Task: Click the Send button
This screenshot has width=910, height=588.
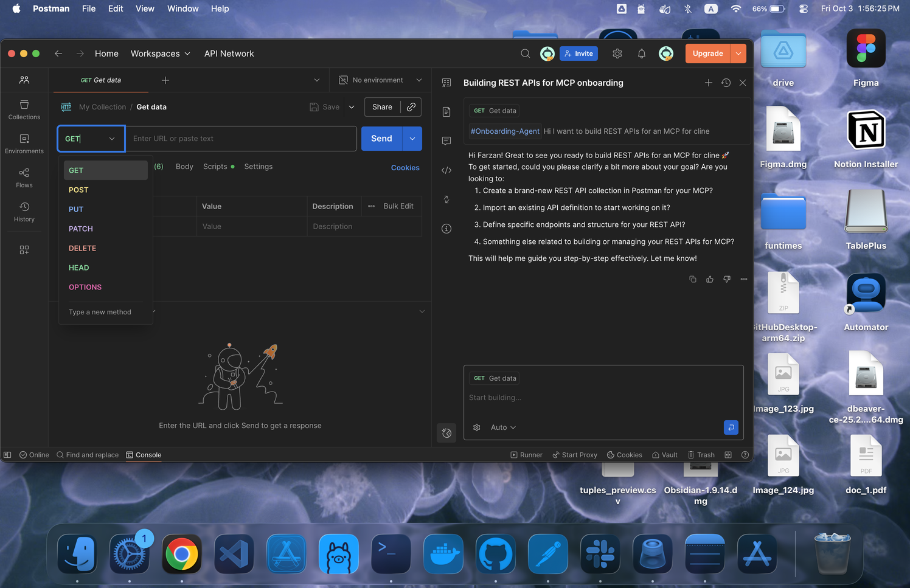Action: (x=381, y=139)
